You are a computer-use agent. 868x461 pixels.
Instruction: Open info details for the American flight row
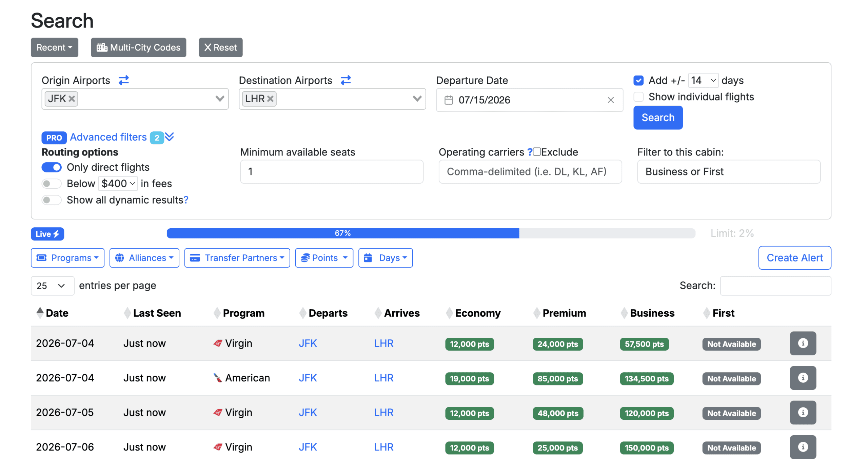coord(803,378)
